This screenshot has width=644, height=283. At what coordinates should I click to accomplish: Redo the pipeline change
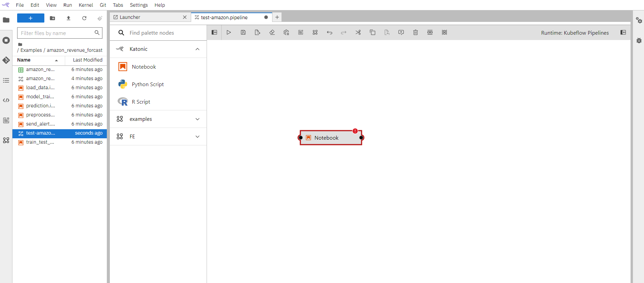(344, 32)
